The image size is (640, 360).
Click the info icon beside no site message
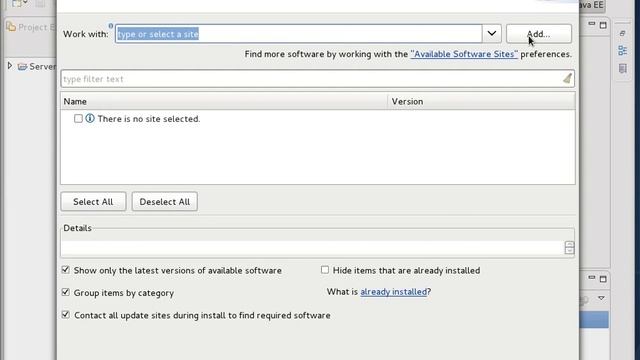90,118
